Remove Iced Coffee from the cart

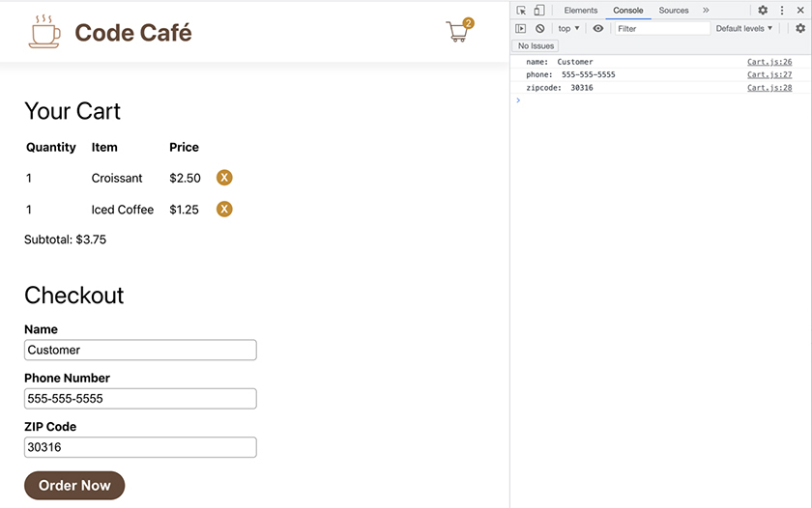tap(224, 210)
